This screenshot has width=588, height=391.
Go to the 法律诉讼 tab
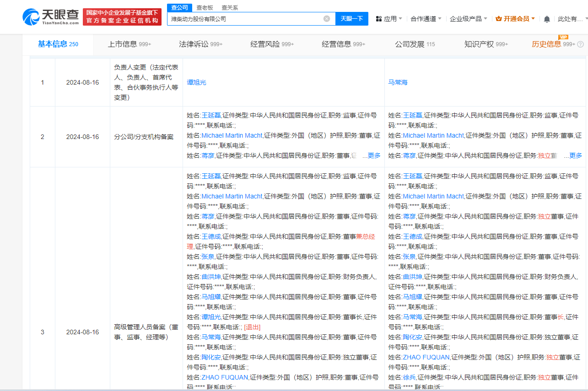pyautogui.click(x=201, y=44)
